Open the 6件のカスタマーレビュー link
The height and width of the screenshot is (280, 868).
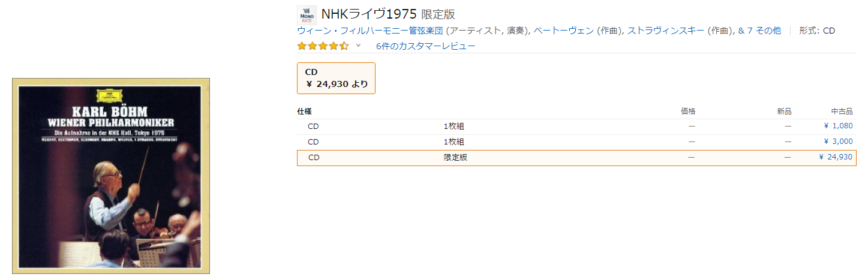pos(425,46)
